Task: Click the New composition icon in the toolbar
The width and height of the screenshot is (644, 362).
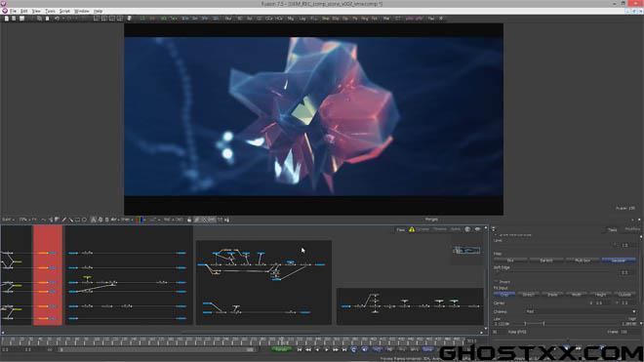Action: point(7,19)
